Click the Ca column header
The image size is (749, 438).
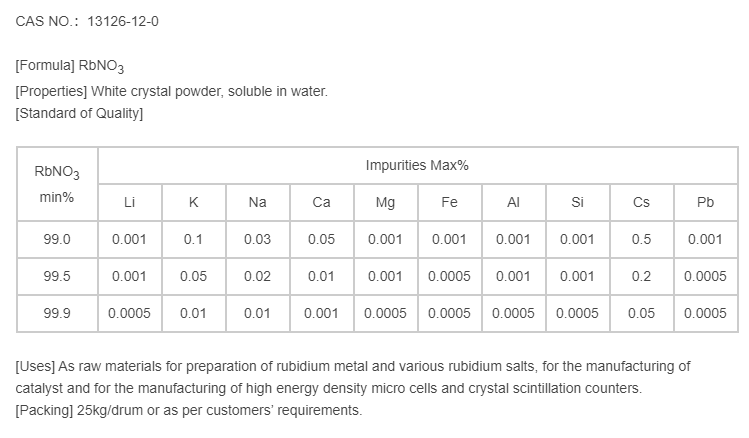pos(321,202)
